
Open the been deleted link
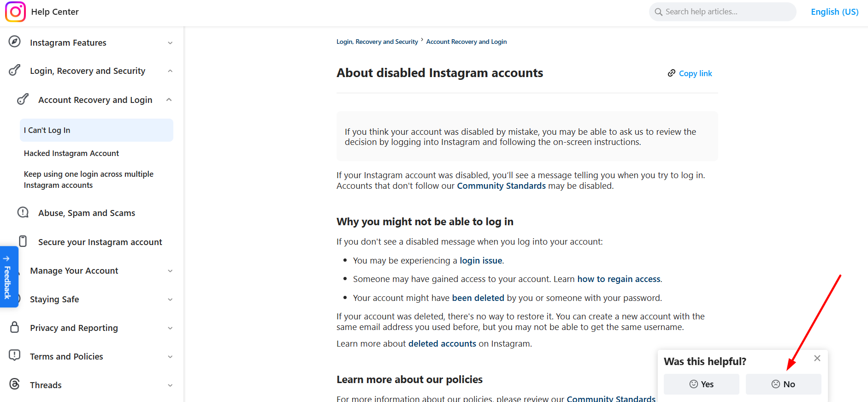[478, 298]
